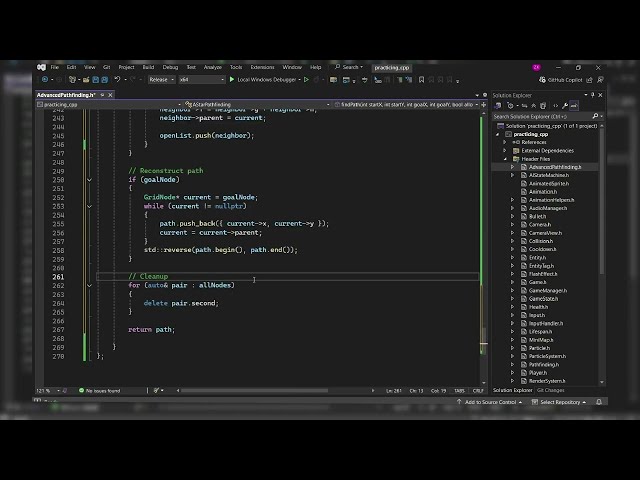The width and height of the screenshot is (640, 480).
Task: Open the Build menu
Action: pyautogui.click(x=148, y=67)
